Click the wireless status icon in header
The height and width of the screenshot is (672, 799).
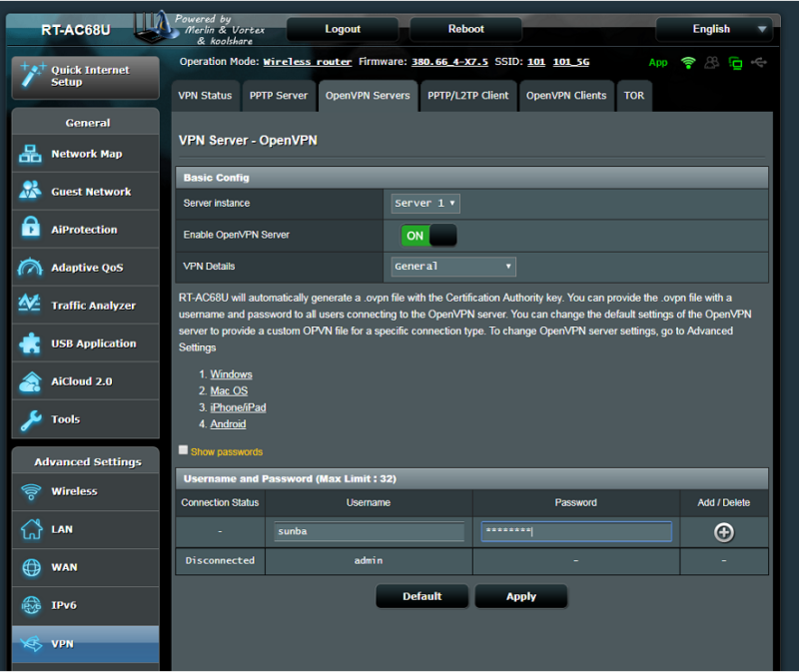688,62
